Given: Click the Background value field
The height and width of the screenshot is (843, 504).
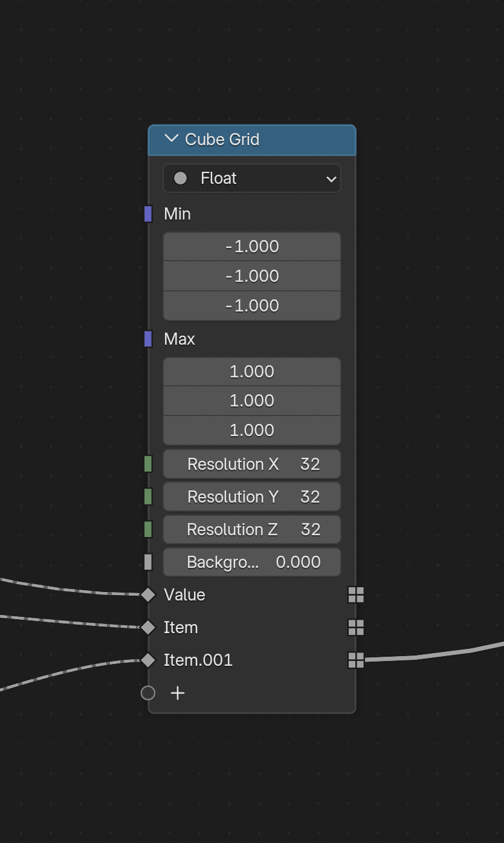Looking at the screenshot, I should point(251,562).
